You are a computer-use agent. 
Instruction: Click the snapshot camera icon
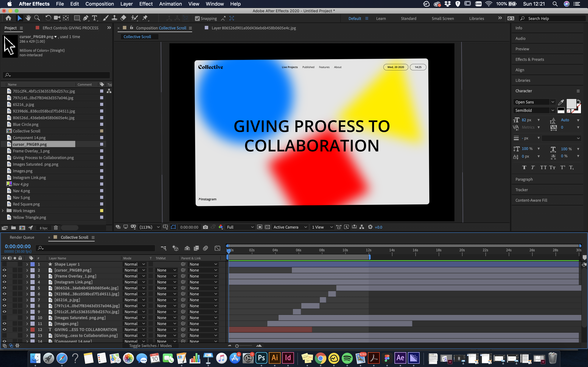[x=205, y=227]
